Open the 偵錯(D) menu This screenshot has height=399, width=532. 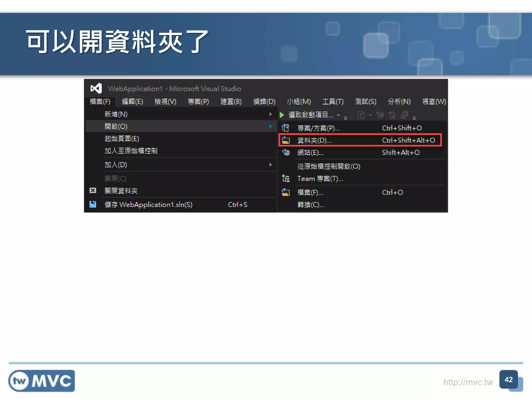pyautogui.click(x=264, y=102)
